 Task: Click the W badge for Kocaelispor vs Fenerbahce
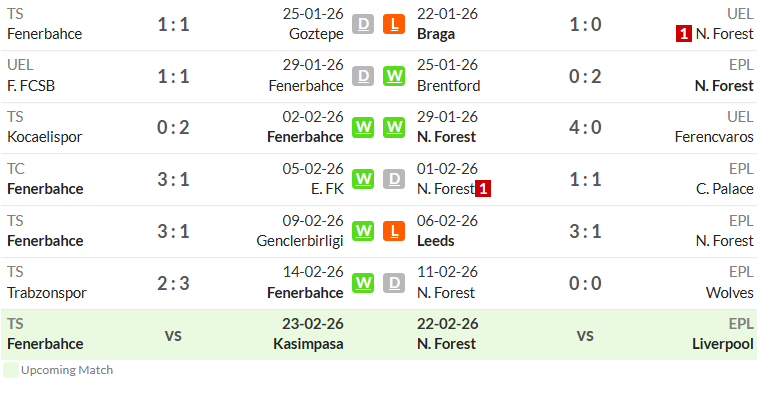point(363,127)
